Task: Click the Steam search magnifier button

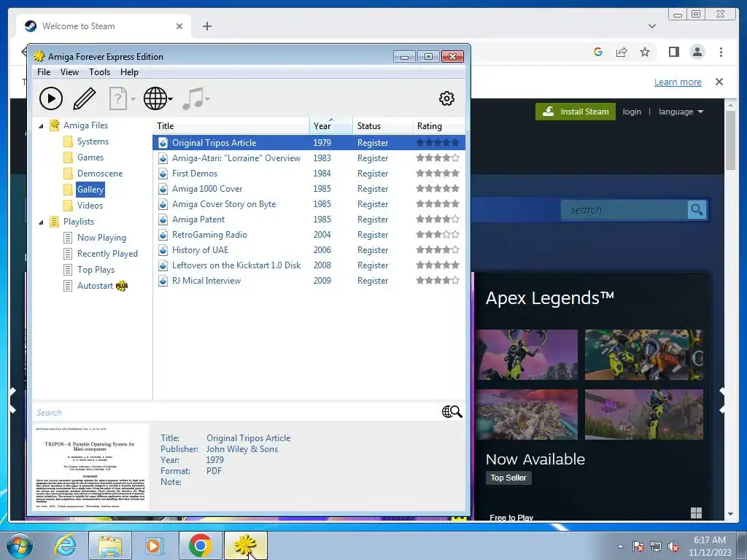Action: (697, 209)
